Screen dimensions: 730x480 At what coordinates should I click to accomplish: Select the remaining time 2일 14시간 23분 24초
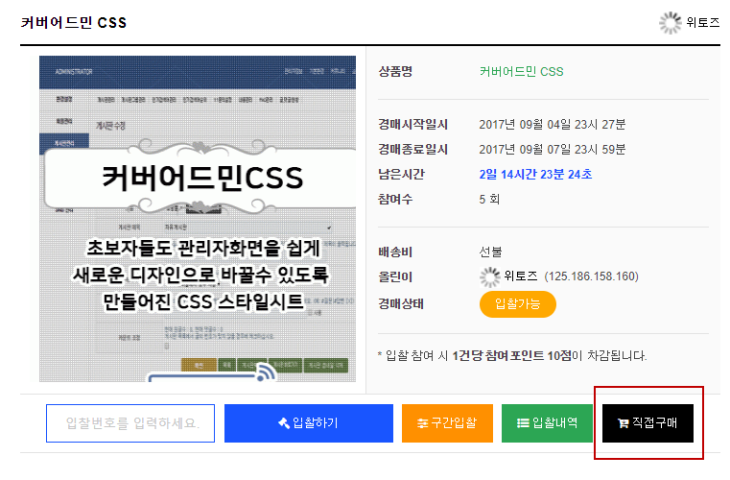pos(536,175)
